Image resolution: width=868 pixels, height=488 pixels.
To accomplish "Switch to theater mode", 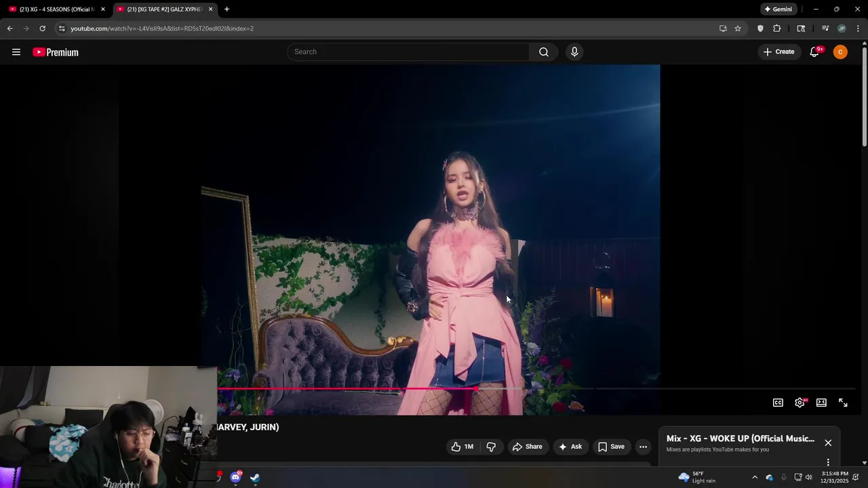I will tap(821, 403).
